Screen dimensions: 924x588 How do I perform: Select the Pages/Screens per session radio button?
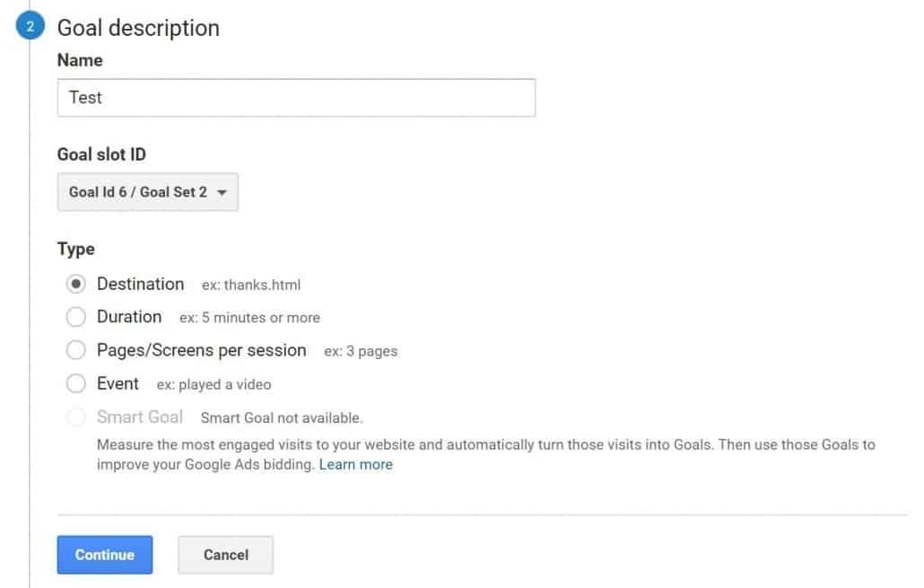coord(77,350)
